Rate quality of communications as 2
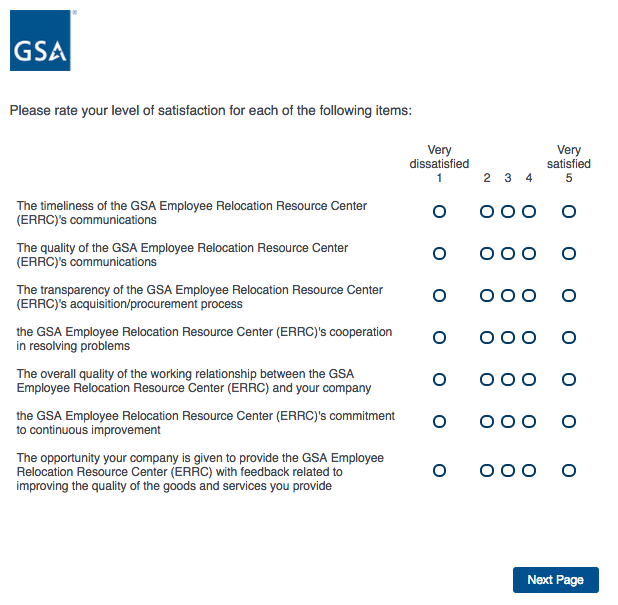 pyautogui.click(x=487, y=254)
